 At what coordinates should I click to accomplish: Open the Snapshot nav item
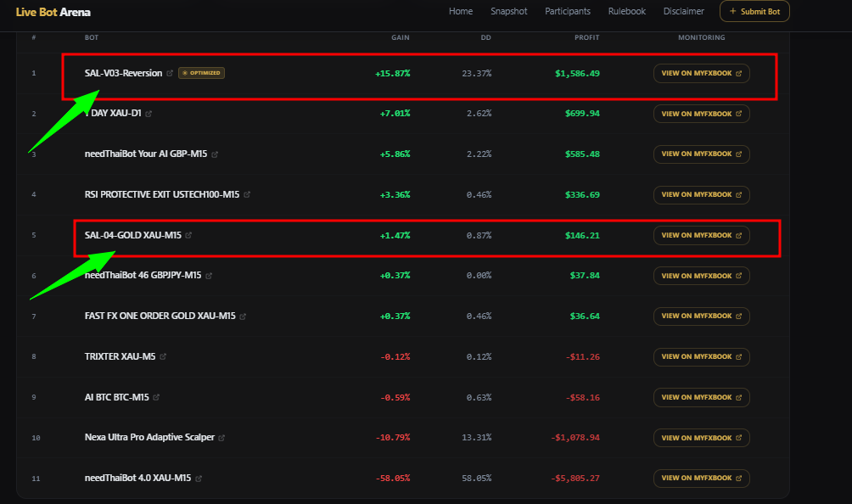click(x=508, y=12)
